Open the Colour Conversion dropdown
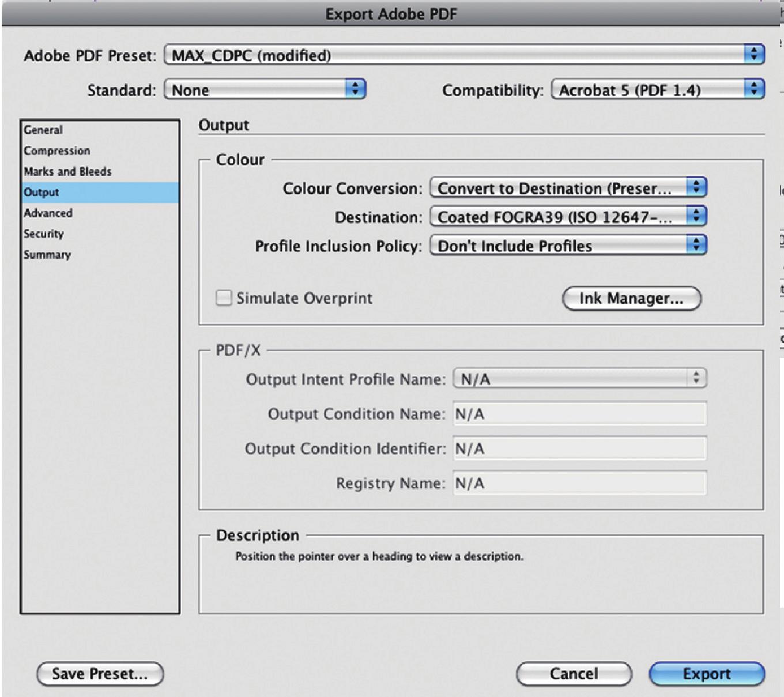Image resolution: width=784 pixels, height=697 pixels. click(x=568, y=188)
